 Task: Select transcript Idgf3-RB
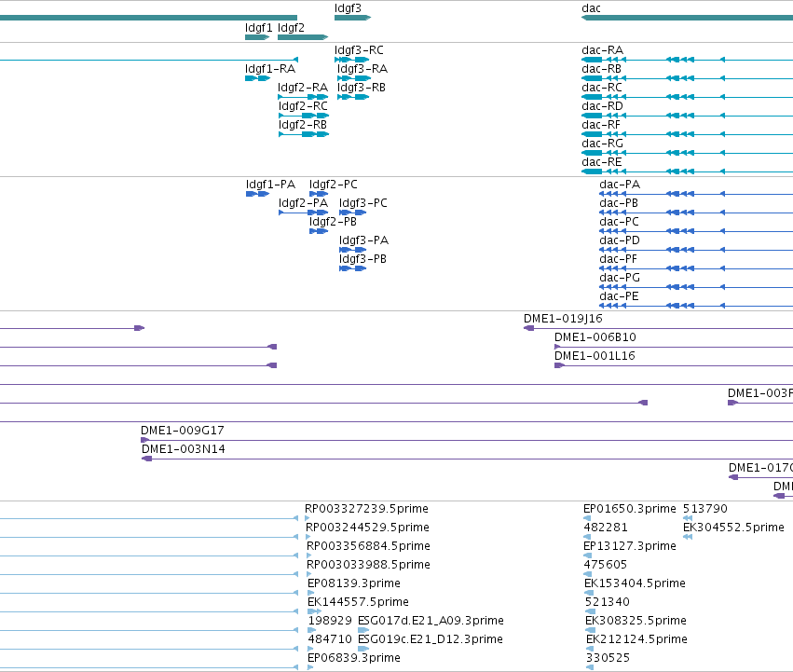pos(353,97)
